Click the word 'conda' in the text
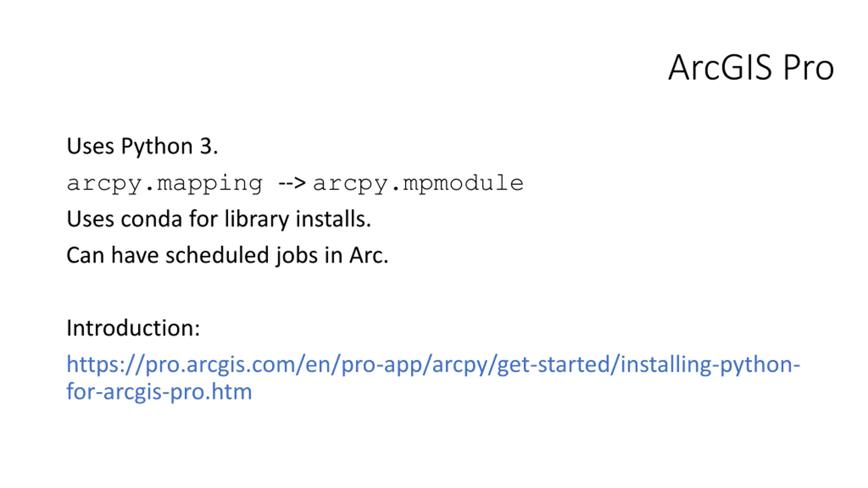The width and height of the screenshot is (868, 488). click(x=152, y=219)
